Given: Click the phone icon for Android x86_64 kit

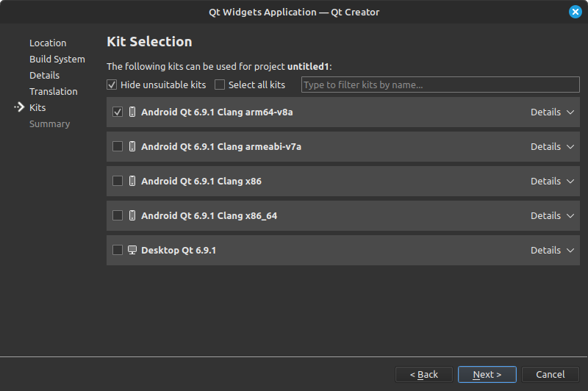Looking at the screenshot, I should tap(132, 215).
